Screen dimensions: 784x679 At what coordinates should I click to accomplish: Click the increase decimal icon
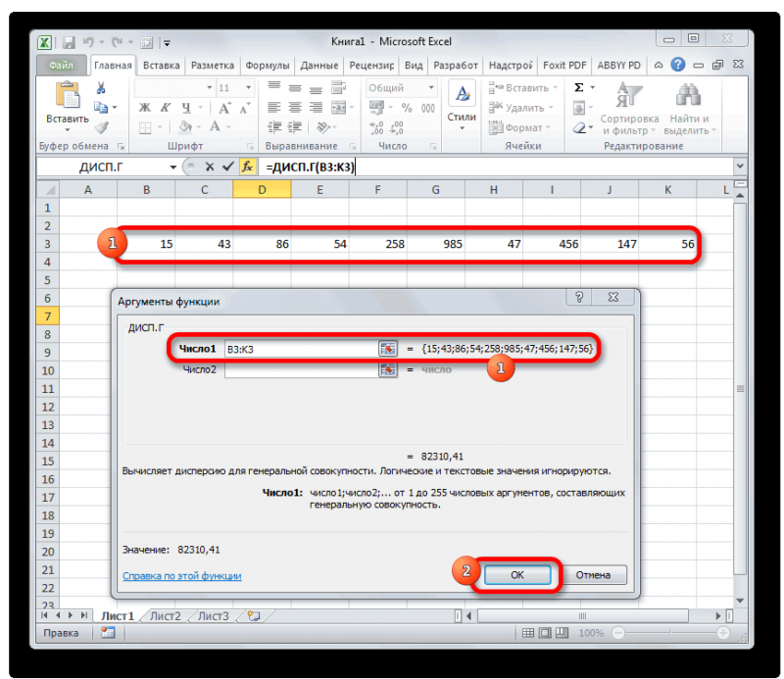(376, 128)
